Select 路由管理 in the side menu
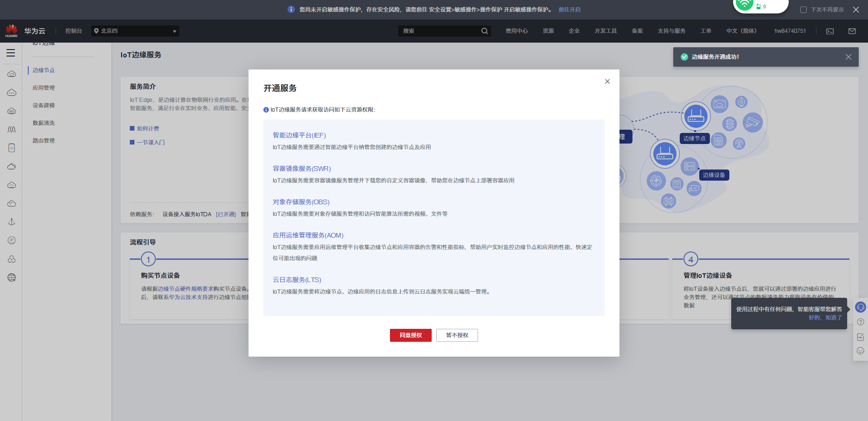Screen dimensions: 868x421 tap(44, 141)
